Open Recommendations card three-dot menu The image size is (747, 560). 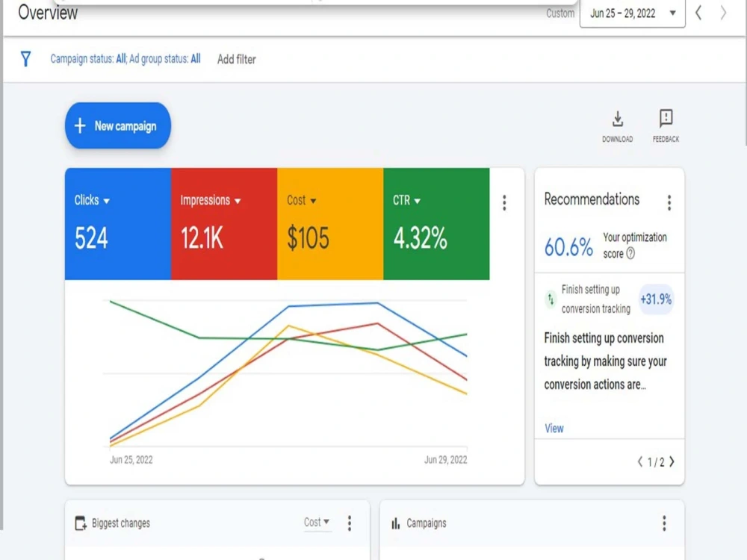pos(669,203)
